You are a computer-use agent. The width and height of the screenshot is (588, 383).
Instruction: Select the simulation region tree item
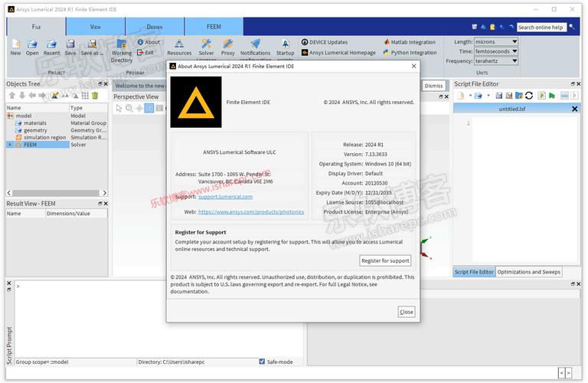(x=44, y=137)
